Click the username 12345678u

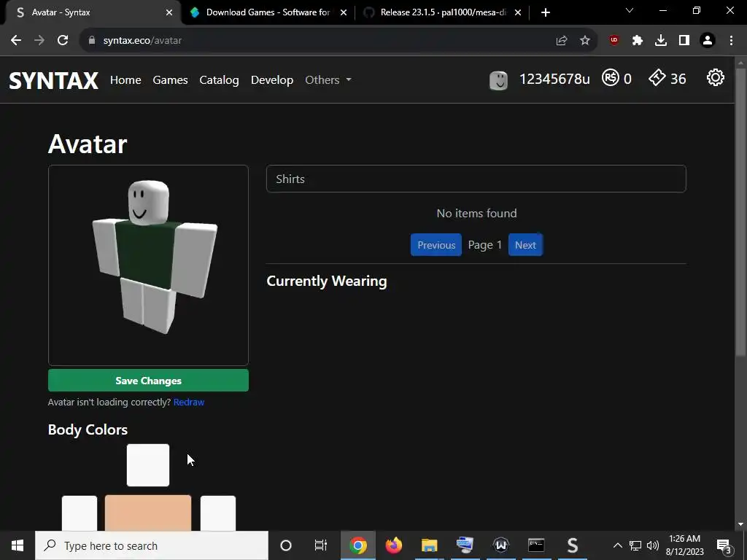554,79
